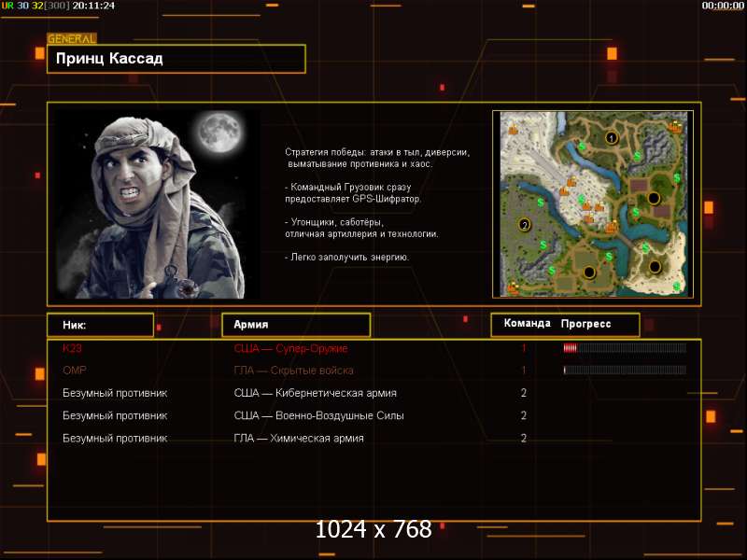This screenshot has height=560, width=747.
Task: Click the orange building icon in the map's top-left corner
Action: (513, 128)
